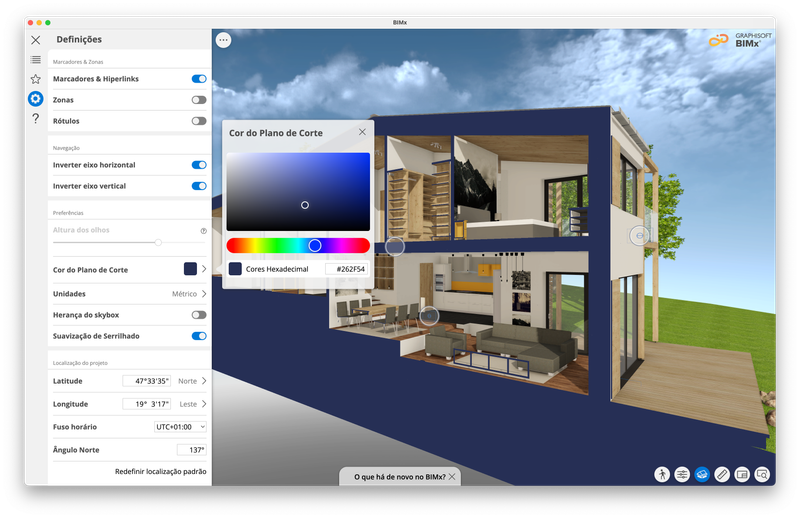This screenshot has height=518, width=800.
Task: Close the Definições settings panel
Action: (35, 40)
